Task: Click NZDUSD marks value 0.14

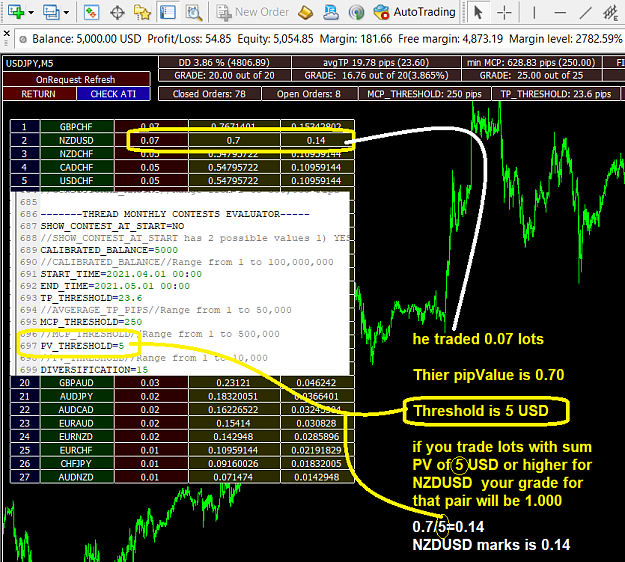Action: click(x=316, y=140)
